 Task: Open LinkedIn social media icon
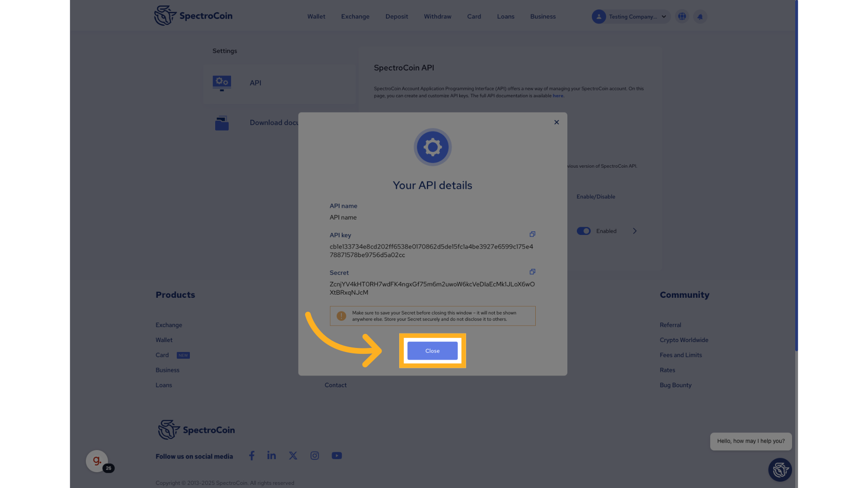point(271,455)
